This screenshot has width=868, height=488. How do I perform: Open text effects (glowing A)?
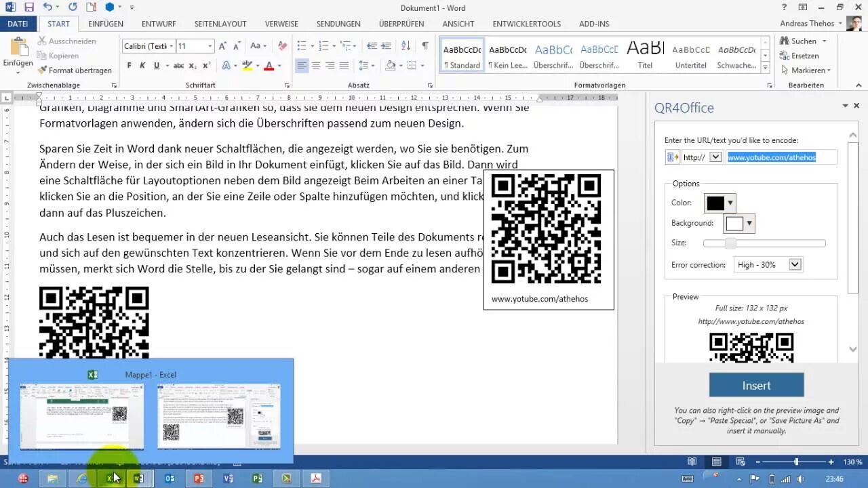pos(226,66)
